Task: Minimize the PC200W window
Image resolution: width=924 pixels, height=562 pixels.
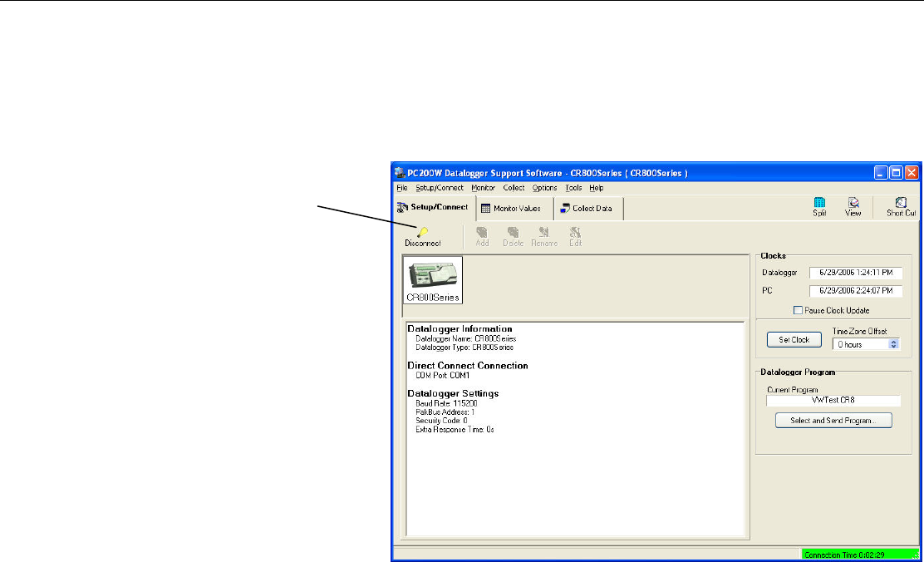Action: [x=881, y=173]
